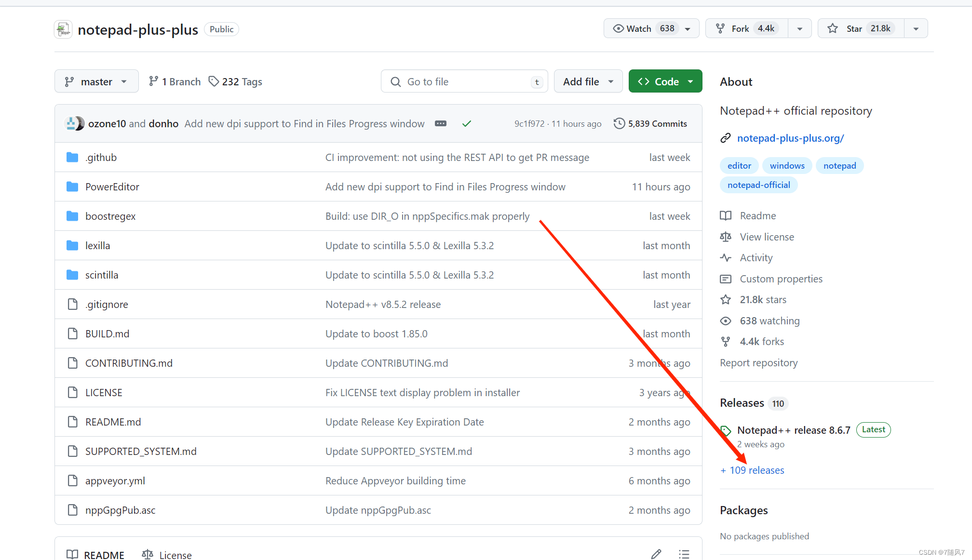Click the pencil edit README icon
Screen dimensions: 972x560
tap(656, 554)
